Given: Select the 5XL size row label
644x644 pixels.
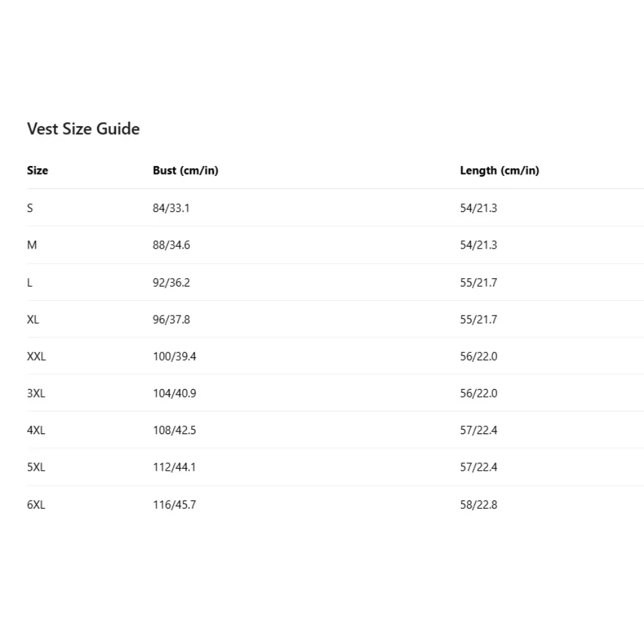Looking at the screenshot, I should [x=36, y=468].
